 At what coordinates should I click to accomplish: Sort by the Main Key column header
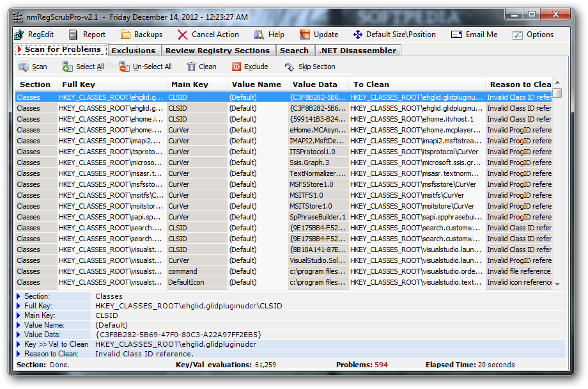196,84
